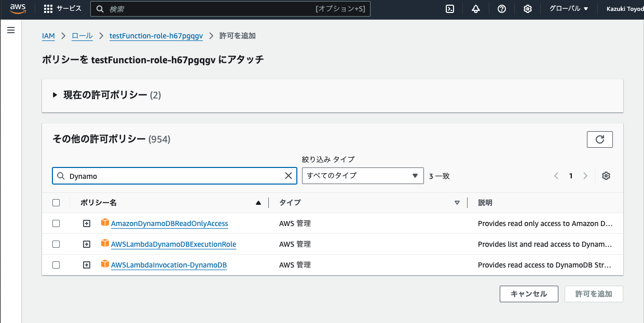The width and height of the screenshot is (644, 323).
Task: Expand AmazonDynamoDBReadOnlyAccess policy details
Action: pos(87,223)
